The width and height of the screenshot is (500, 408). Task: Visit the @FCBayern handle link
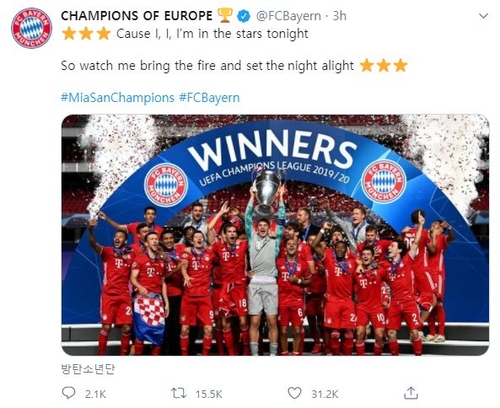(x=288, y=16)
